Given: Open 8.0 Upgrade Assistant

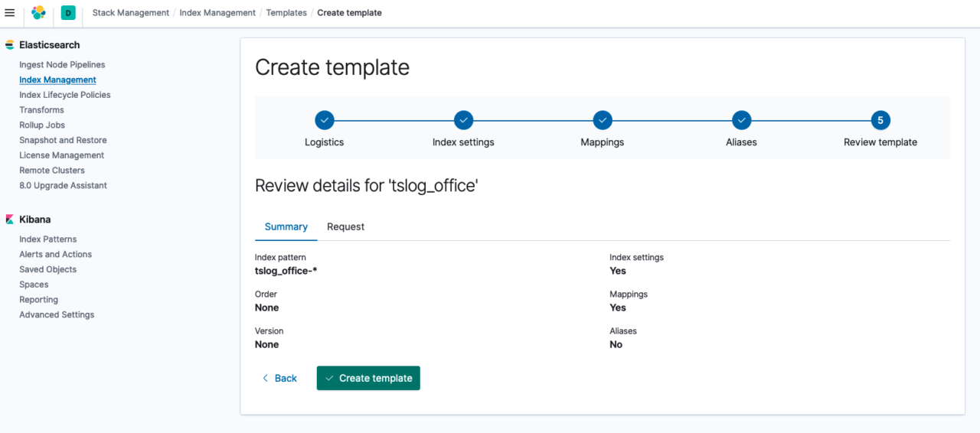Looking at the screenshot, I should [63, 185].
